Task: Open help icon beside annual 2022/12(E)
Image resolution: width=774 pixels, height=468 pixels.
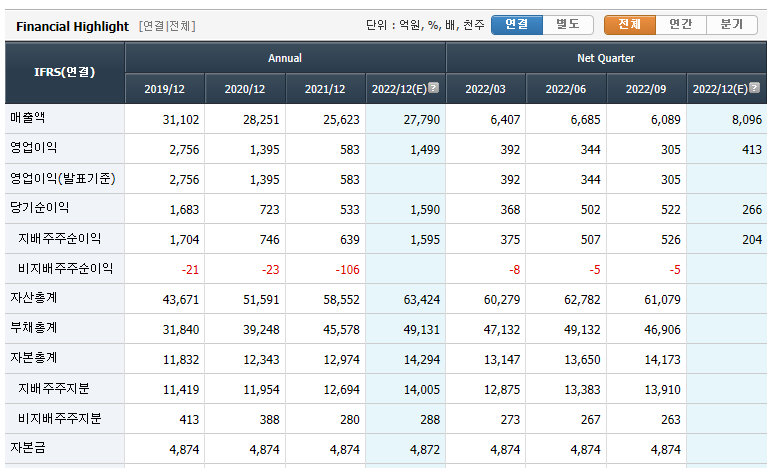Action: click(x=433, y=88)
